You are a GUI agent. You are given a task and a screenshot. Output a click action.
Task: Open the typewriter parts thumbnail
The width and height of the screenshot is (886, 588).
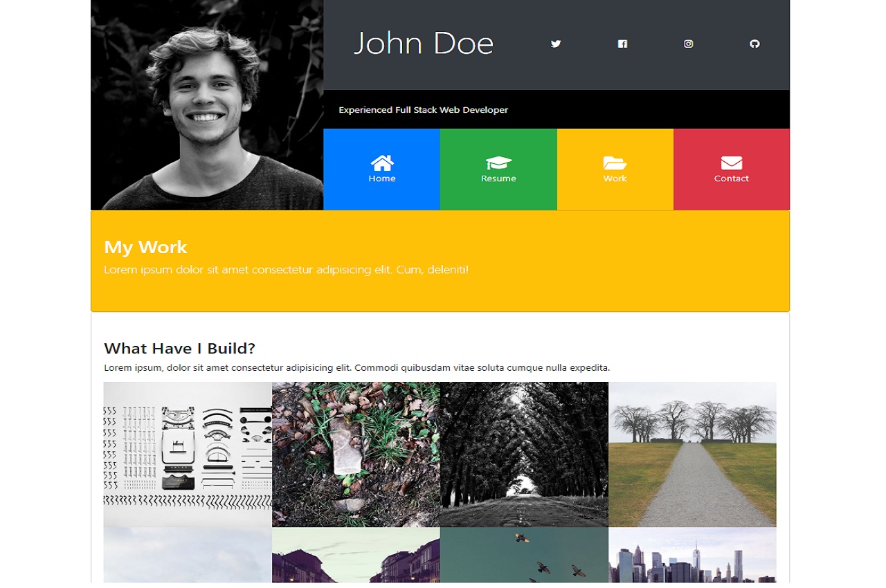188,454
